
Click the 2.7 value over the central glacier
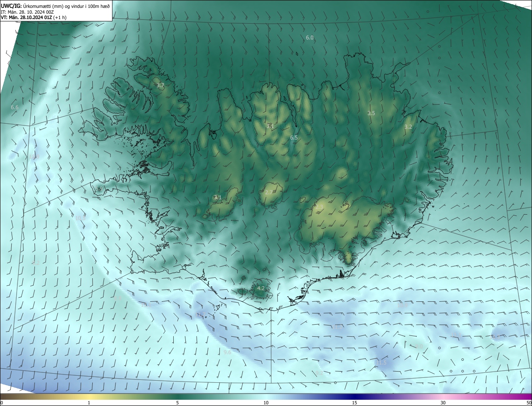pyautogui.click(x=269, y=193)
